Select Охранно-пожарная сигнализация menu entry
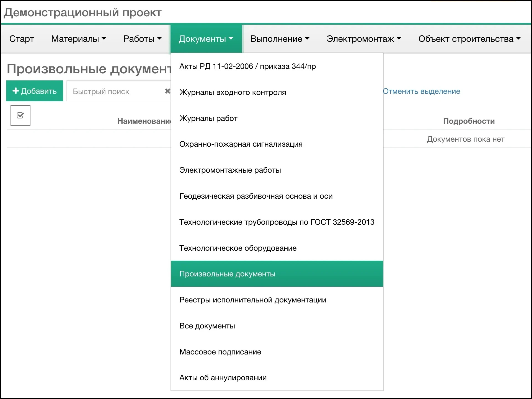The width and height of the screenshot is (532, 399). pyautogui.click(x=241, y=144)
